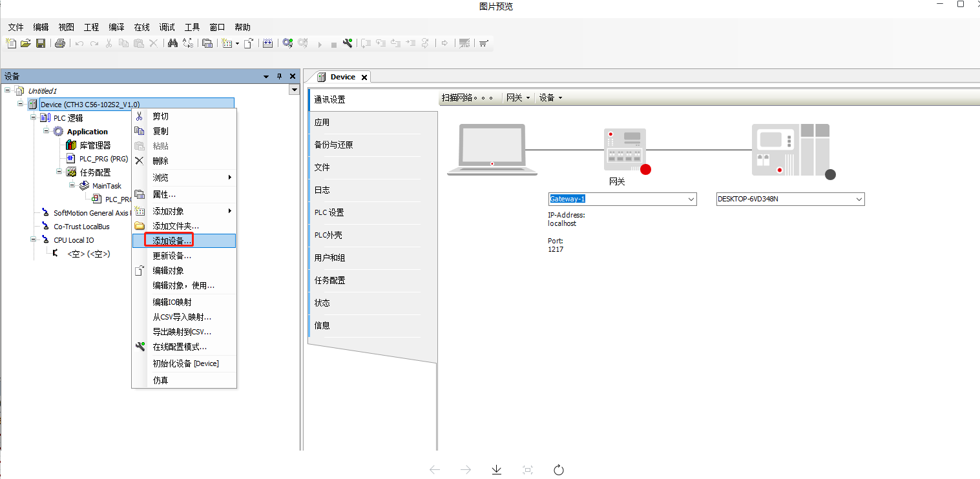Screen dimensions: 980x479
Task: Rotate the image with the circular arrow
Action: pos(559,469)
